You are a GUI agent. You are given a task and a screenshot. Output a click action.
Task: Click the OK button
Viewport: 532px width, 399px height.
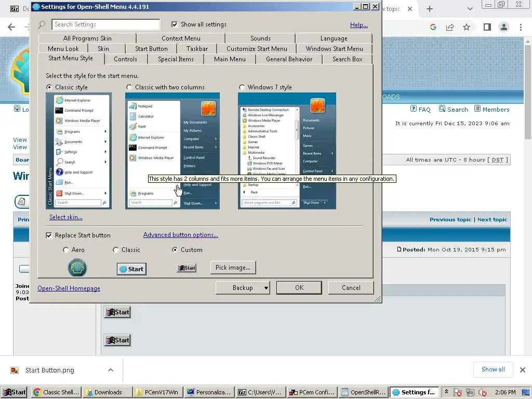(x=299, y=288)
